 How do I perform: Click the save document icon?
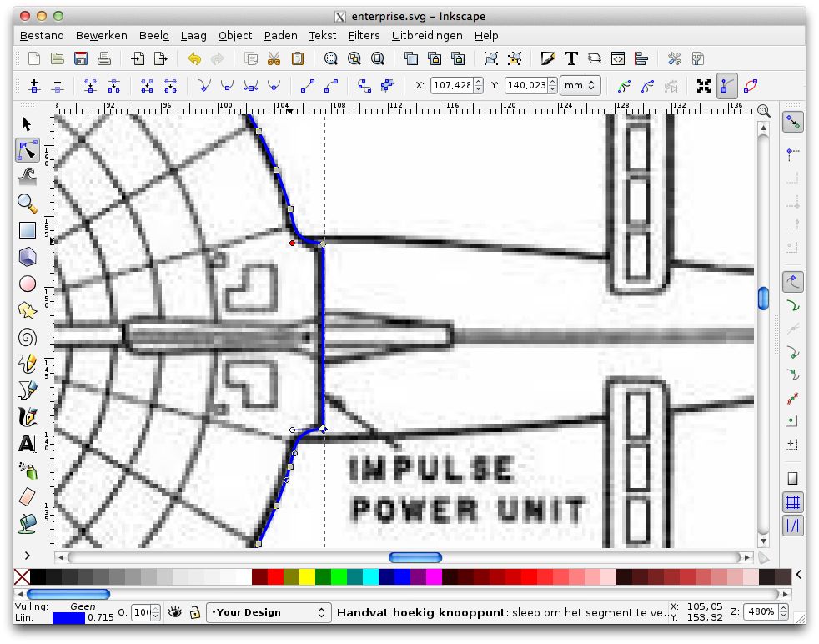(x=81, y=58)
